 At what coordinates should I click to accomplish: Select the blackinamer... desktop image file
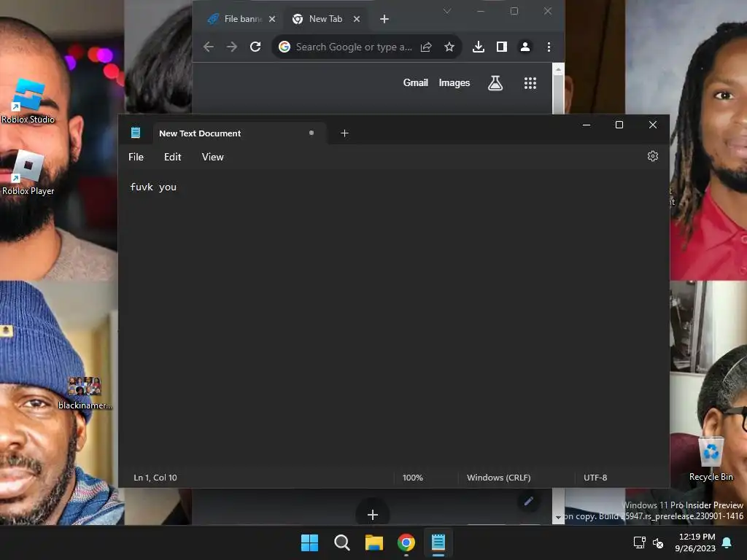pos(85,393)
